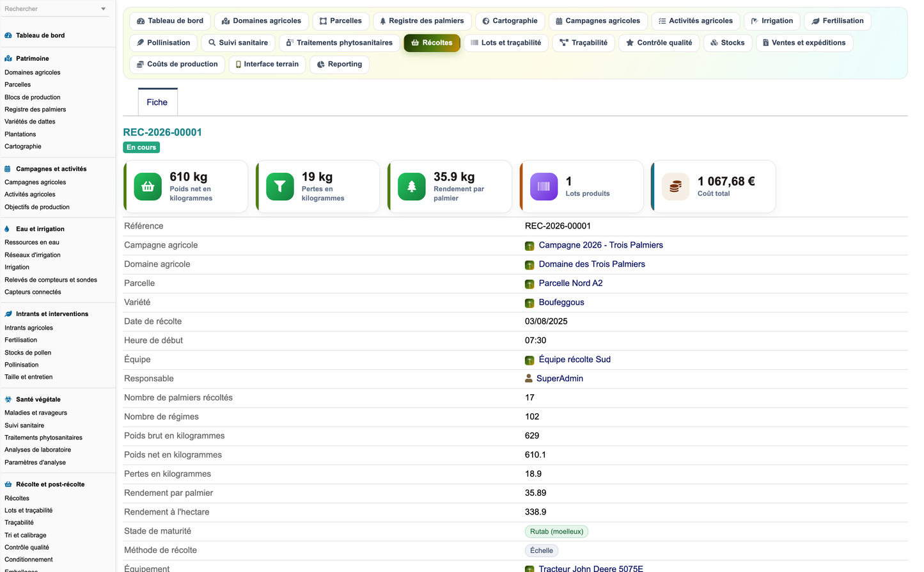Viewport: 924px width, 572px height.
Task: Click the coins icon on the Coût total card
Action: pyautogui.click(x=675, y=187)
